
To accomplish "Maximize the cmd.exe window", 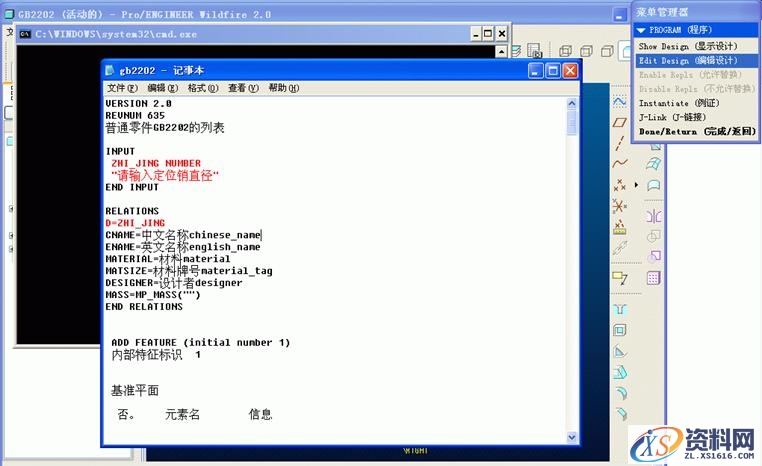I will (x=488, y=34).
